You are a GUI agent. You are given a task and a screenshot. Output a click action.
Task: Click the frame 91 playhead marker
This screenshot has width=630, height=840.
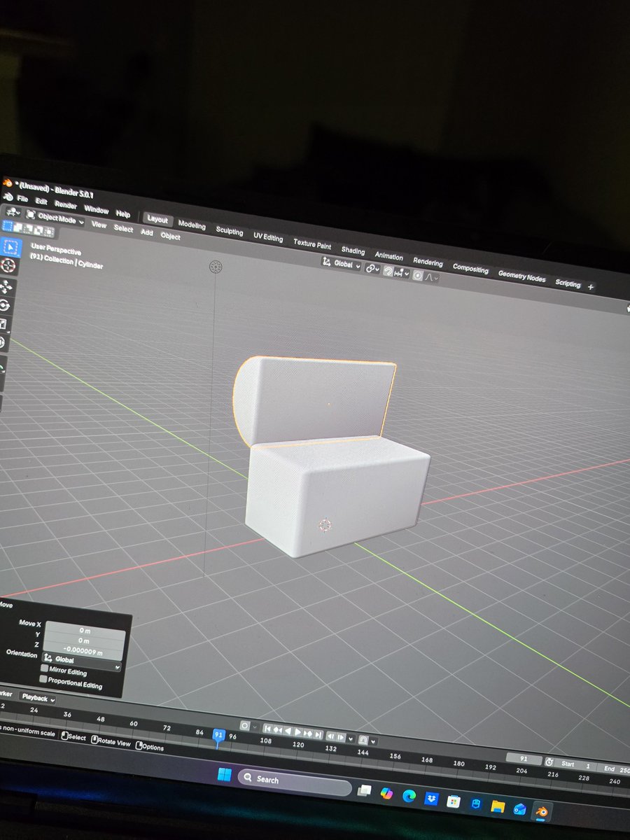[x=218, y=734]
